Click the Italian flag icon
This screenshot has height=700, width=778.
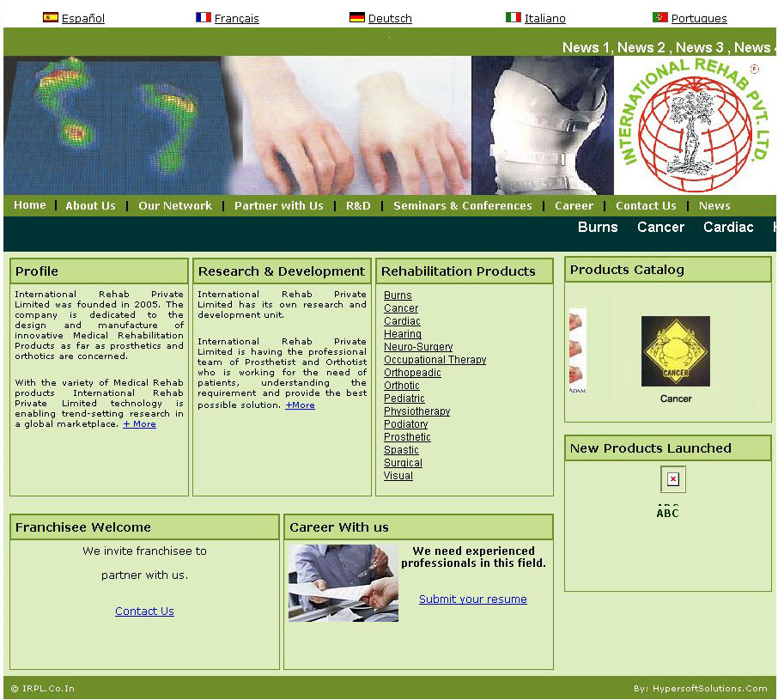pos(514,17)
